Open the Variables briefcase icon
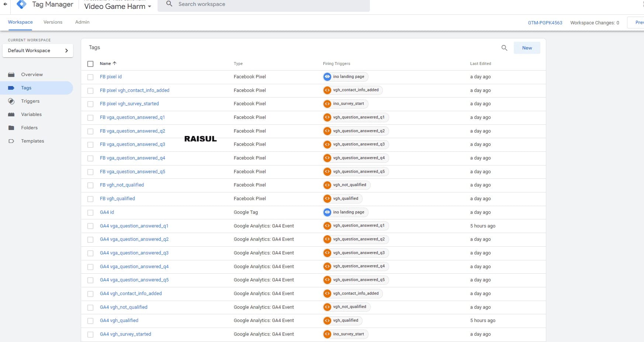The height and width of the screenshot is (342, 644). (11, 114)
